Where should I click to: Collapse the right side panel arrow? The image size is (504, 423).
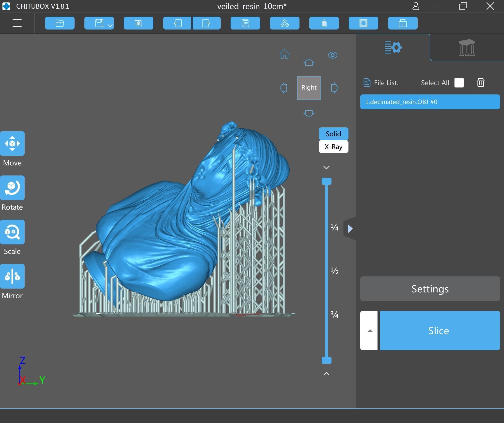[x=350, y=229]
